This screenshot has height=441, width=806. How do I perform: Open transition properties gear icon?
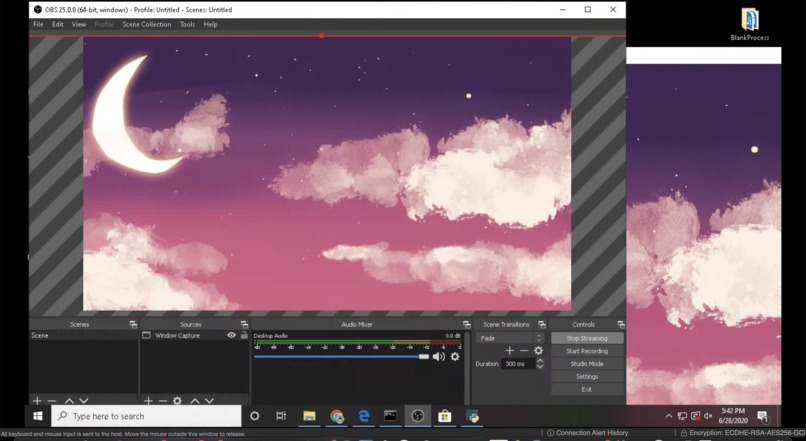pos(538,351)
